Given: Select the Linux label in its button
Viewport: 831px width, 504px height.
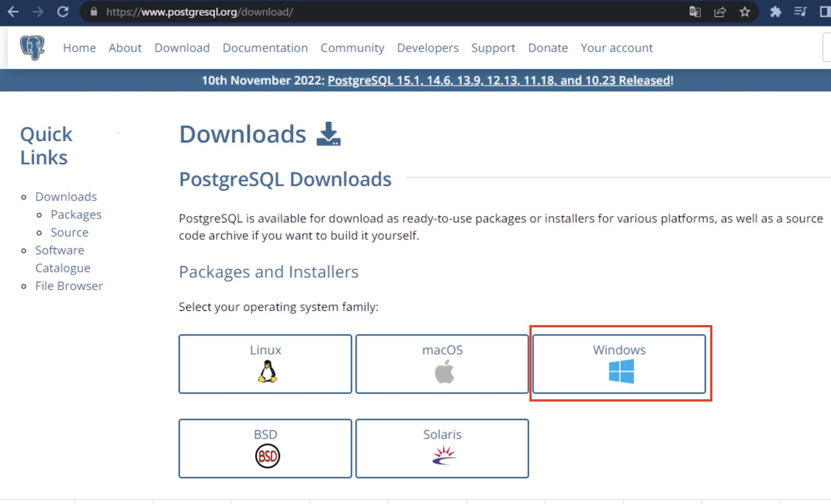Looking at the screenshot, I should click(x=266, y=350).
